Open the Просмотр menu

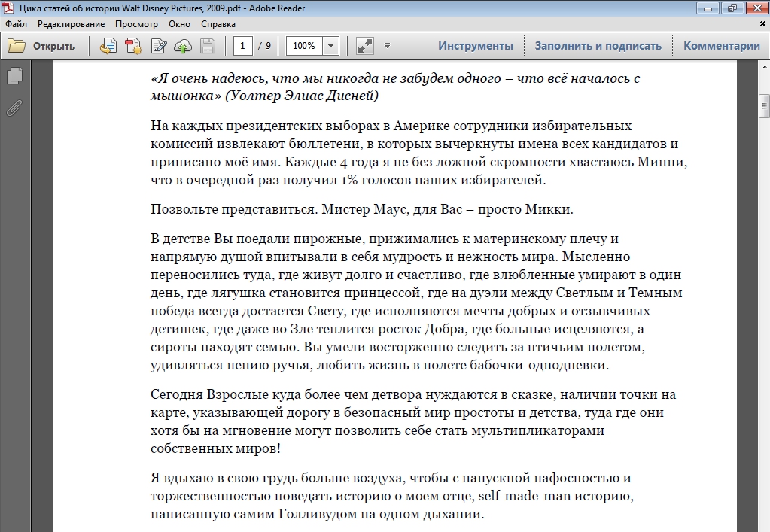[x=136, y=24]
